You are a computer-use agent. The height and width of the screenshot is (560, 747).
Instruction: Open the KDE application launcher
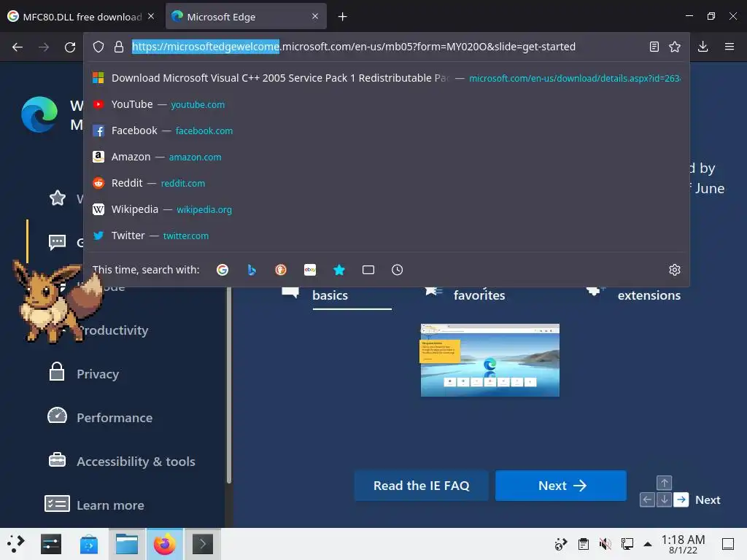point(16,544)
